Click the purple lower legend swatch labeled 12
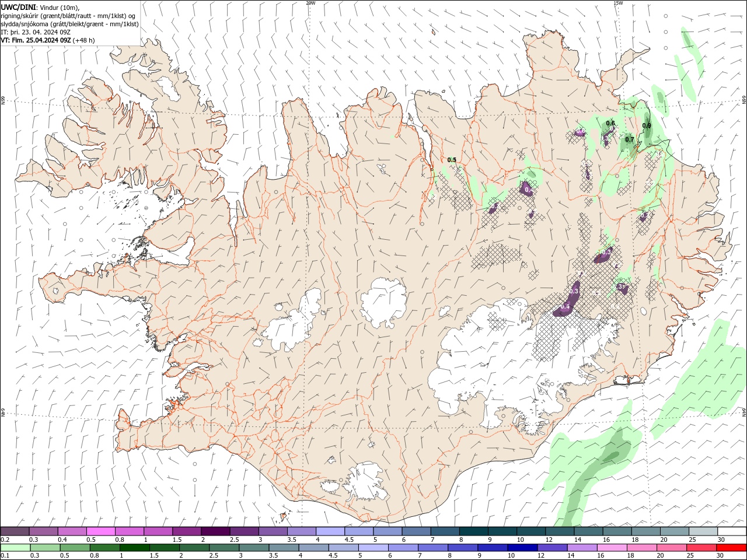 tap(551, 548)
